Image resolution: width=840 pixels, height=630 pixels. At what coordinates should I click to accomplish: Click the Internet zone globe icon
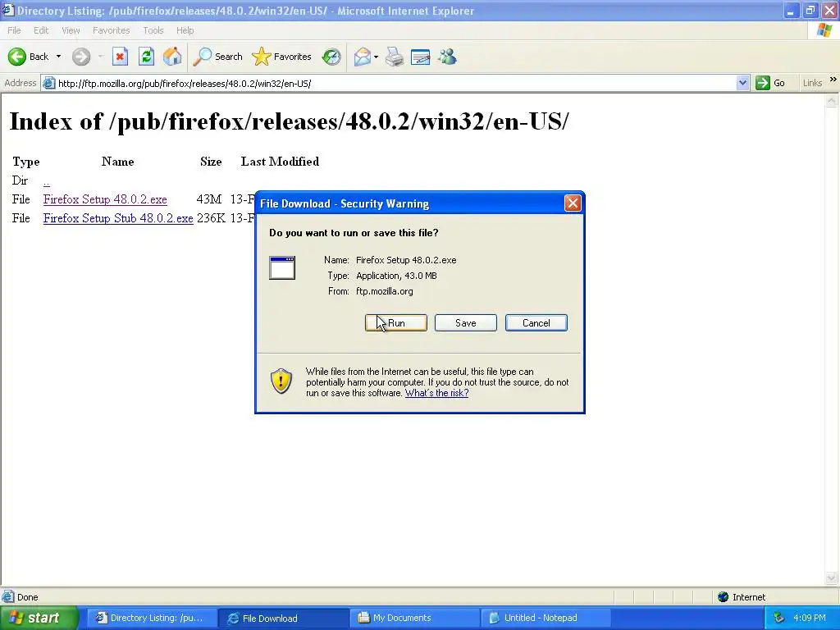click(x=724, y=597)
